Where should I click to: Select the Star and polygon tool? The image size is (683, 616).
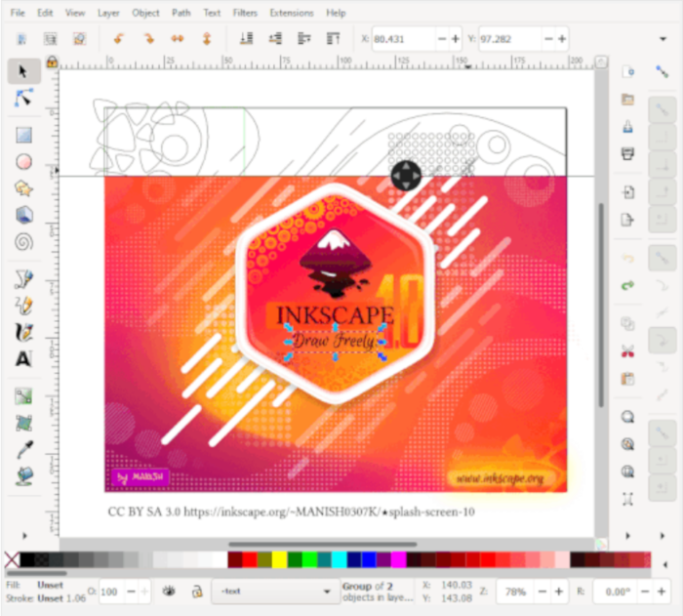point(24,188)
